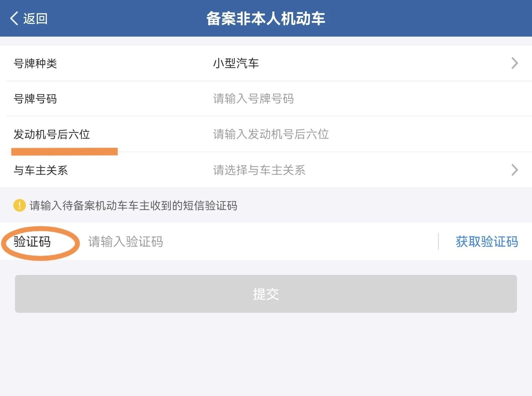Tap the 返回 text in header
The height and width of the screenshot is (396, 532).
pos(35,19)
